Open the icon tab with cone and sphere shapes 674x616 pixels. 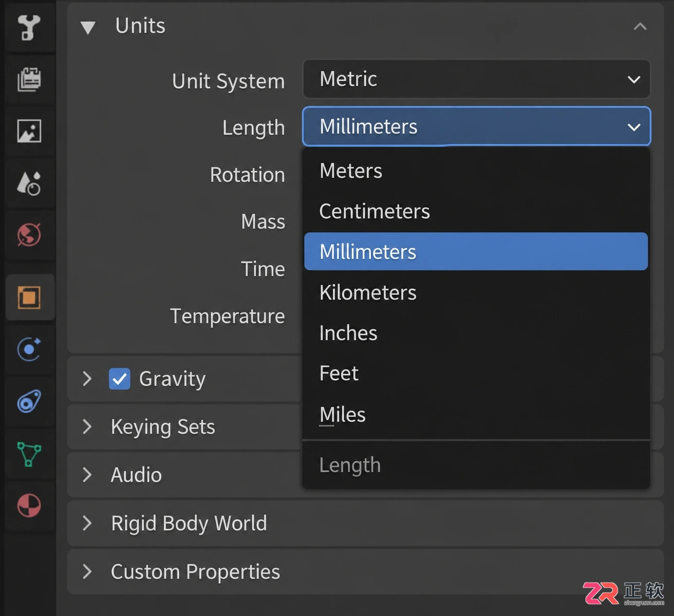29,183
